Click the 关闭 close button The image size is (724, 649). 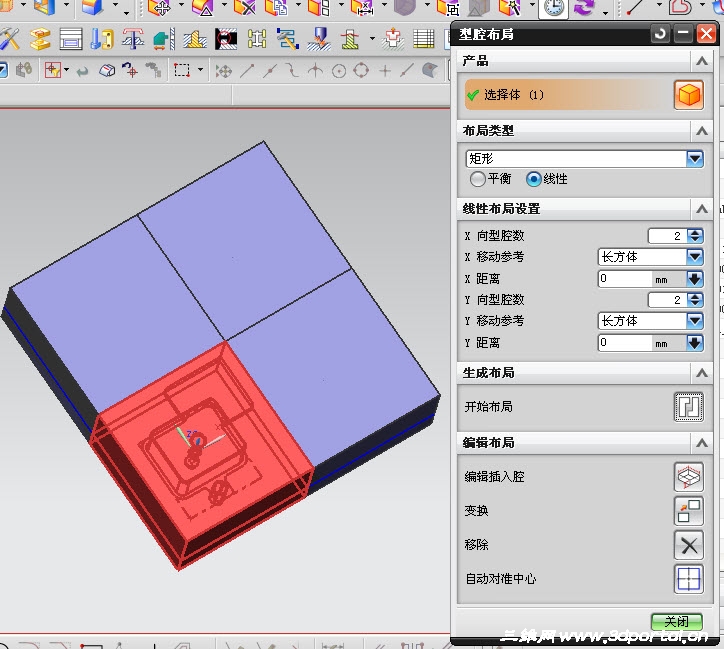[676, 622]
